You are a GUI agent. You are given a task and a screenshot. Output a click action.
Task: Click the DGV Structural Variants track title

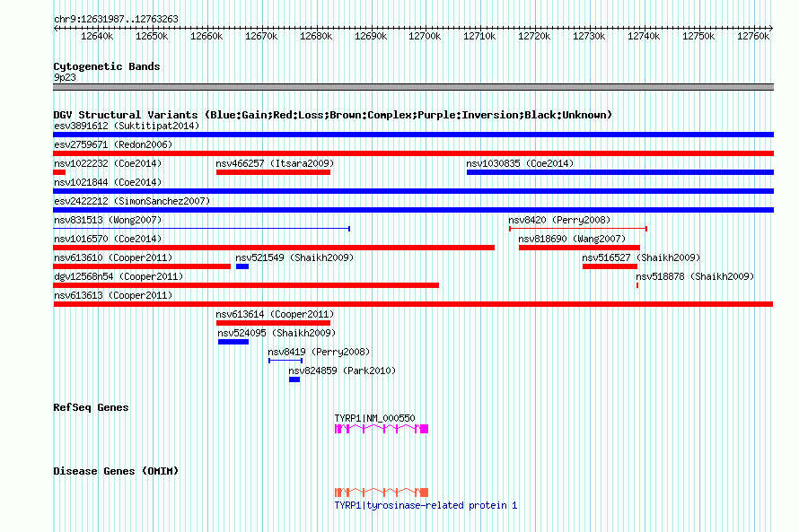[332, 115]
